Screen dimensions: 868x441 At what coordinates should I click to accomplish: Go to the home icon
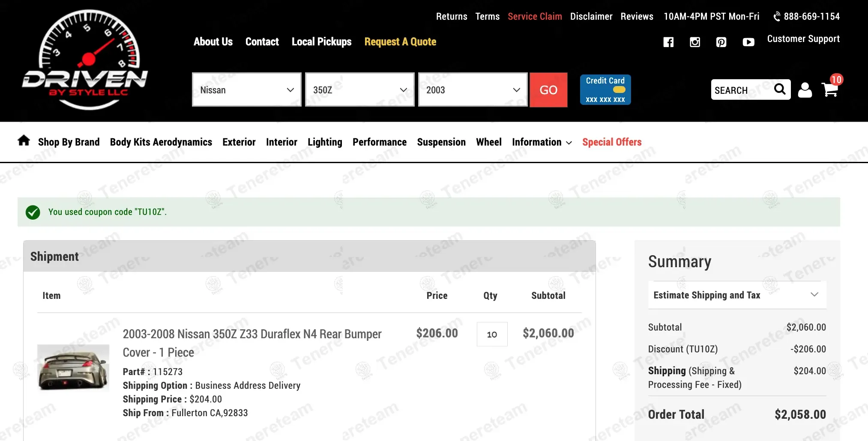tap(24, 140)
